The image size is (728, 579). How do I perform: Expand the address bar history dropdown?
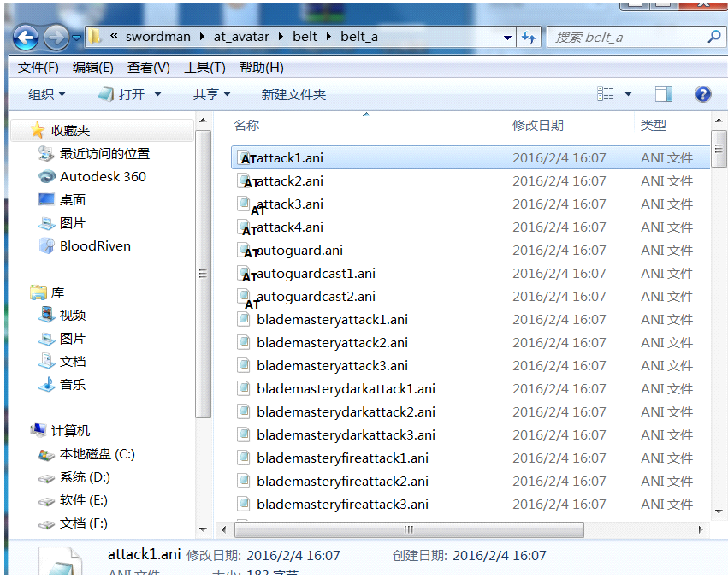pos(507,38)
